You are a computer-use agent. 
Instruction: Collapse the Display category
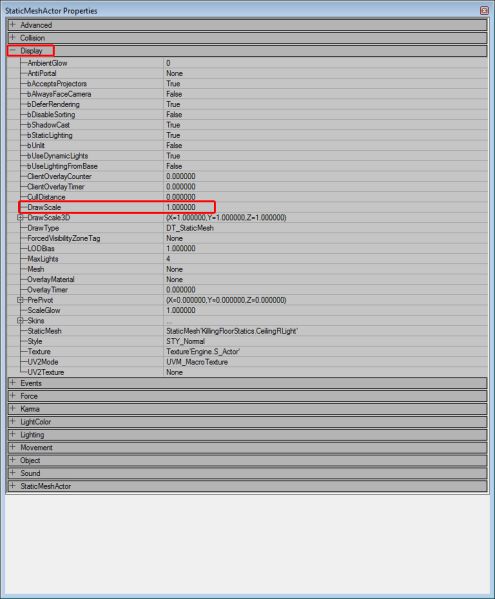pyautogui.click(x=13, y=50)
